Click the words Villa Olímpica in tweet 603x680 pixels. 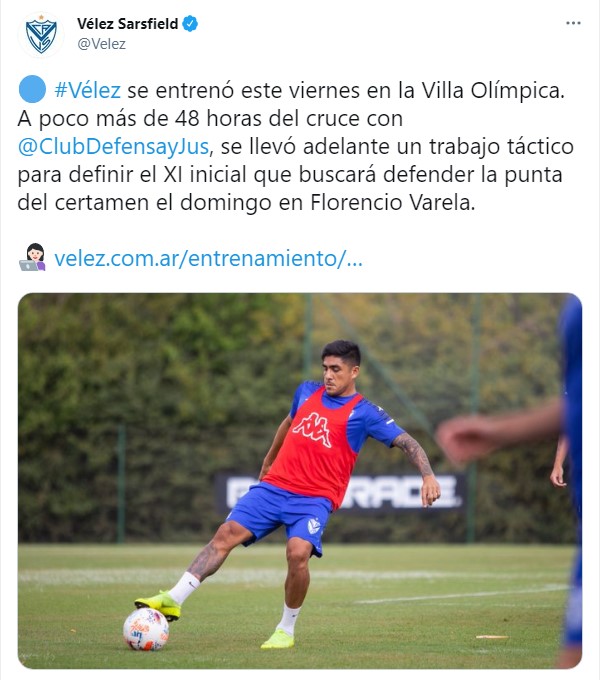point(494,91)
